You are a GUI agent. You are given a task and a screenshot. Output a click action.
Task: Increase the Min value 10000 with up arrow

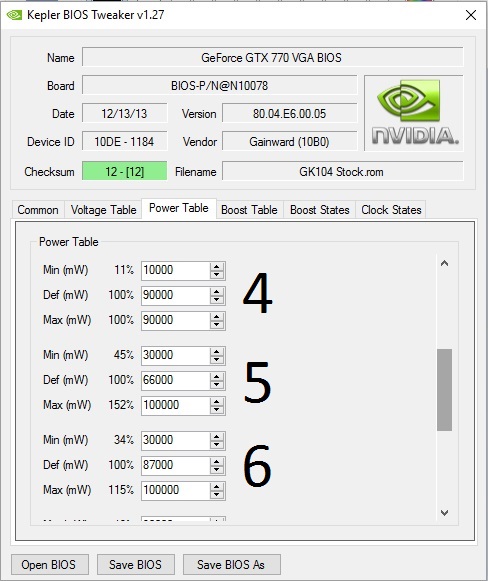(x=217, y=266)
